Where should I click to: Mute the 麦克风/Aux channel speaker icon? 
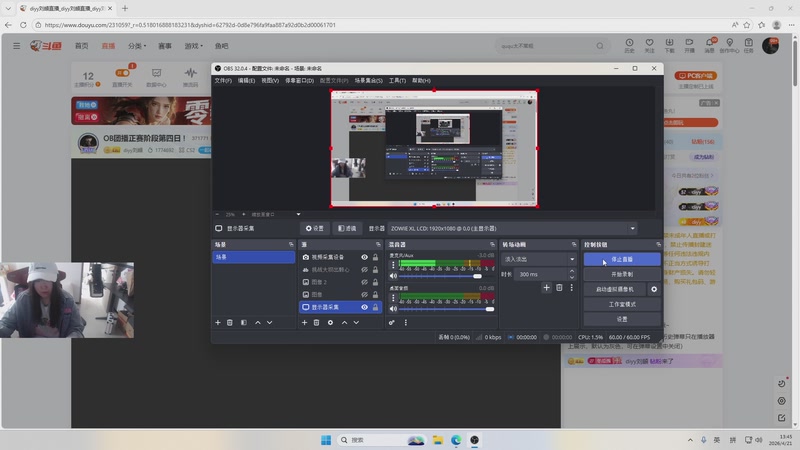click(393, 276)
